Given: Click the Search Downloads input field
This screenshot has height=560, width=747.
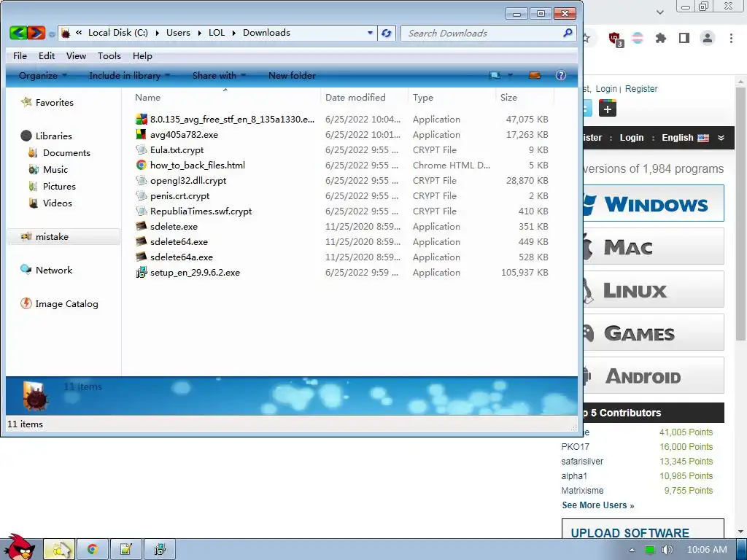Looking at the screenshot, I should tap(481, 33).
